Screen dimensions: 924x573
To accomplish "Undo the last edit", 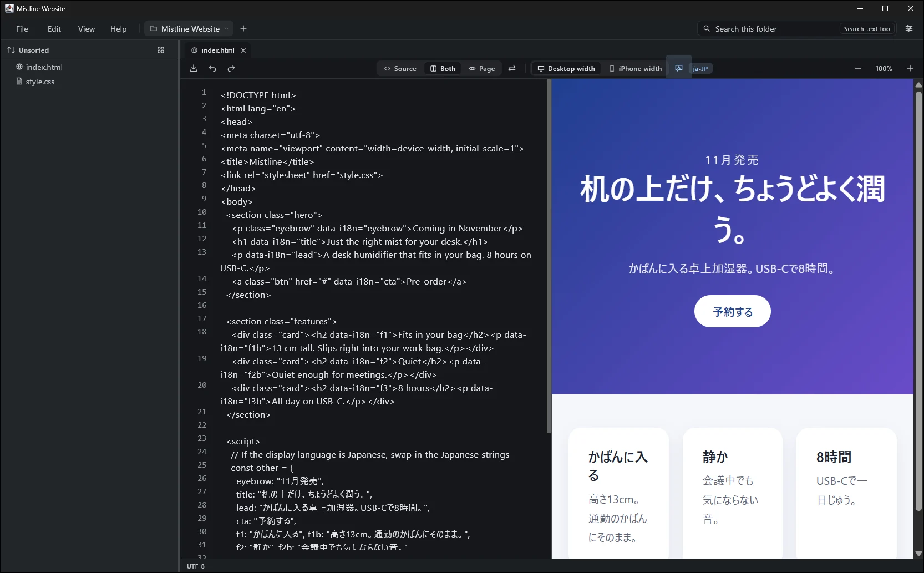I will pyautogui.click(x=212, y=68).
